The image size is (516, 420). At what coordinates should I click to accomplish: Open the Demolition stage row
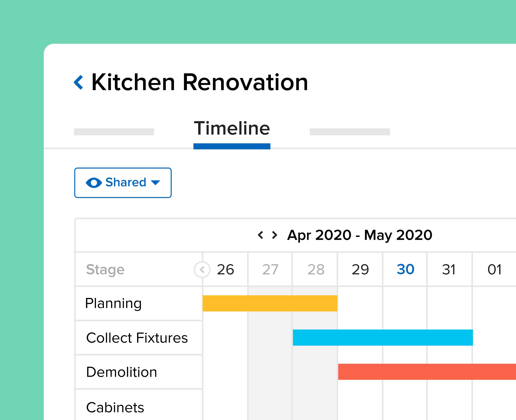point(122,372)
